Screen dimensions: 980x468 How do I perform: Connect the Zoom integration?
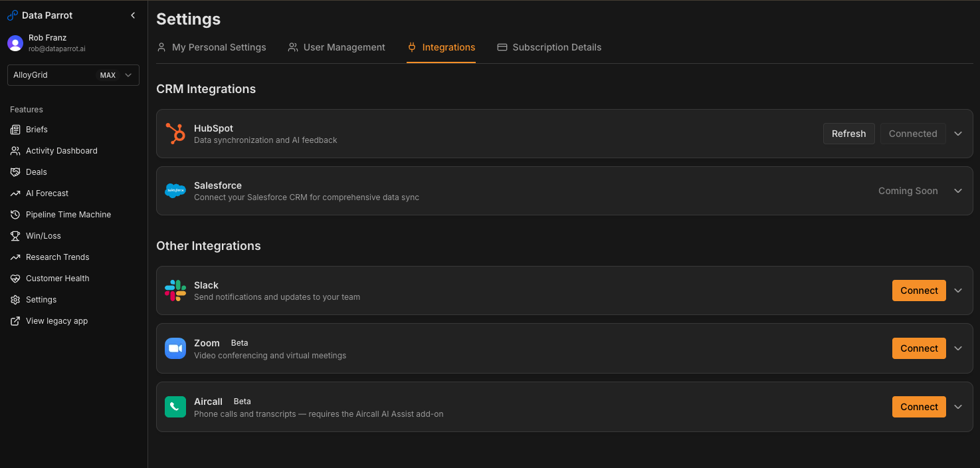point(919,348)
